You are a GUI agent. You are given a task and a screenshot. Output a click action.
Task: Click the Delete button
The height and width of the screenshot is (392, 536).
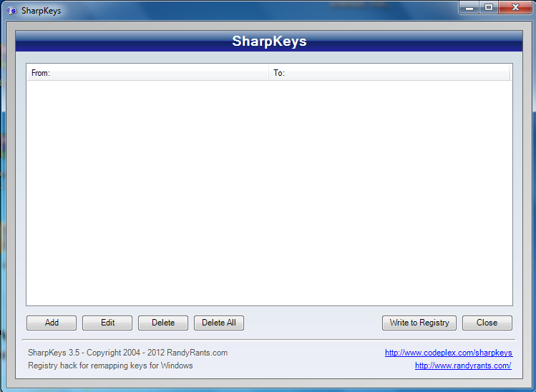[163, 323]
